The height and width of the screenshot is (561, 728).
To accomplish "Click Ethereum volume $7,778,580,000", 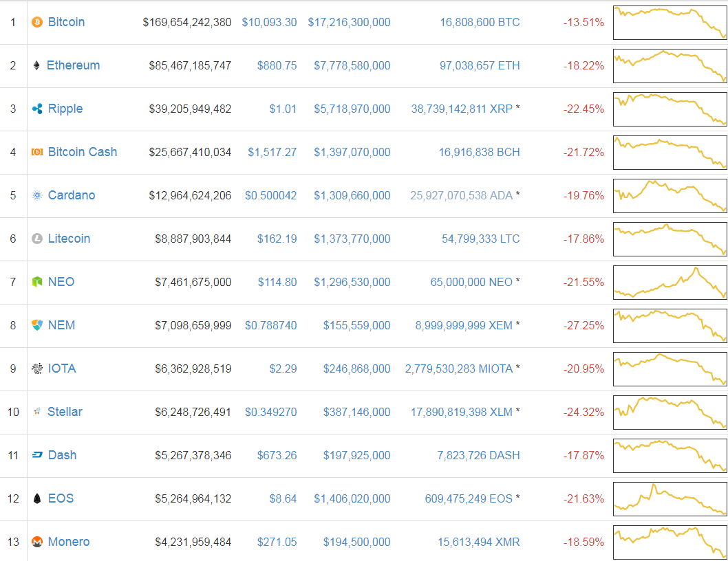I will tap(352, 65).
